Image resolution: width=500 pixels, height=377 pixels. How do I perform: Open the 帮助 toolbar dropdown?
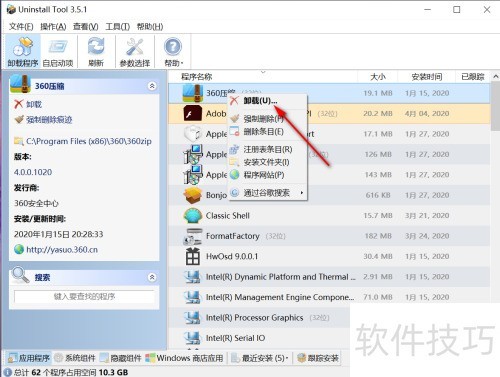pos(173,52)
